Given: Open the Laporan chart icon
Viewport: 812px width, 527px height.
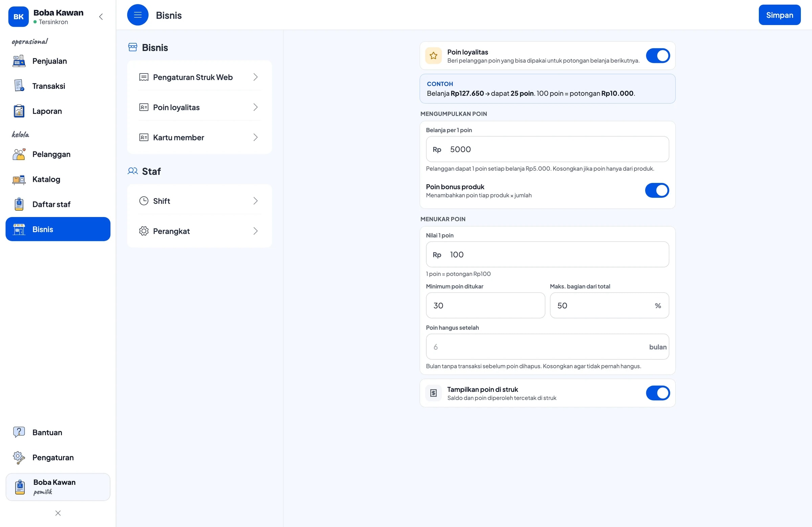Looking at the screenshot, I should [19, 111].
